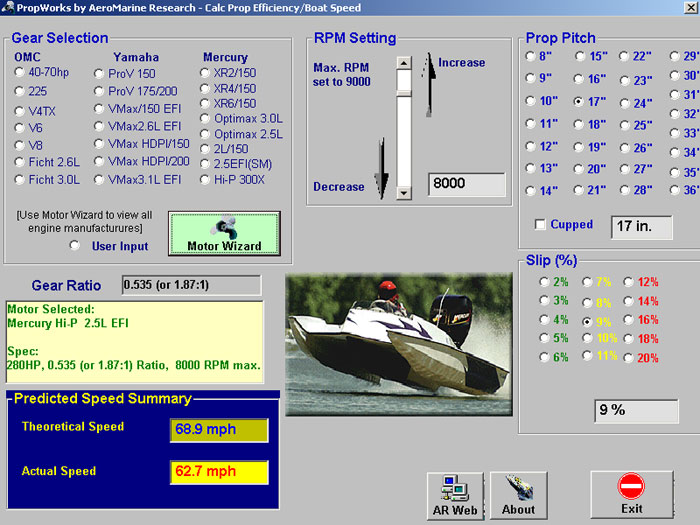Image resolution: width=700 pixels, height=525 pixels.
Task: Select Yamaha ProV 150 motor
Action: click(99, 73)
